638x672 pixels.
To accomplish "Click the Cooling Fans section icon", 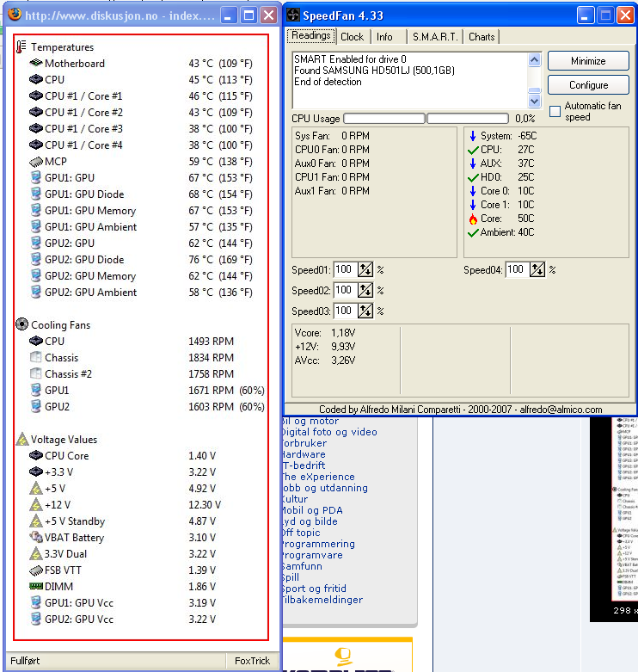I will (21, 324).
